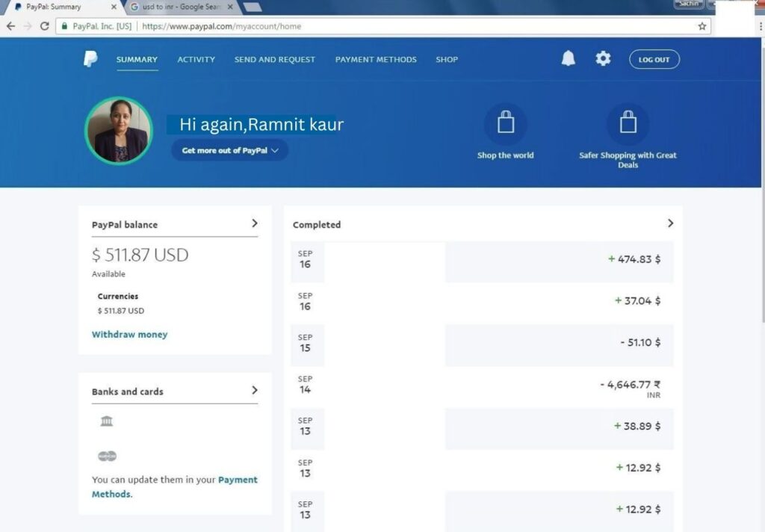Go to Activity menu

tap(196, 60)
